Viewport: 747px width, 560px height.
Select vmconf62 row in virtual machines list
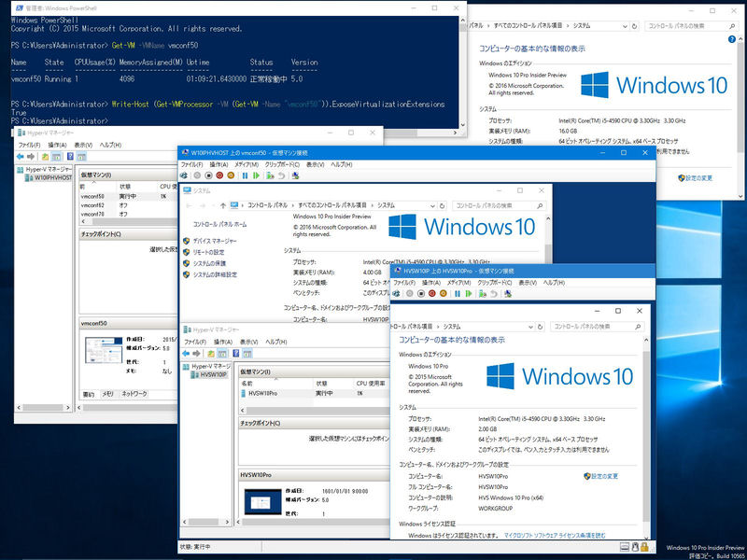point(129,205)
